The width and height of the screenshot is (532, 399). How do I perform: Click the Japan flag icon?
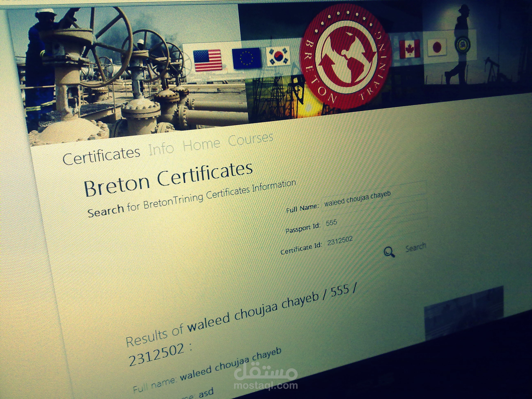(x=437, y=47)
